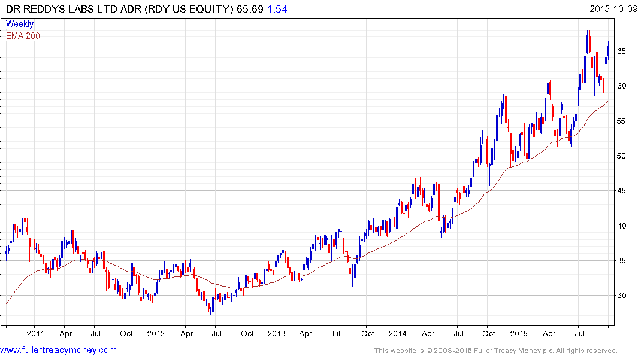Click the 65.69 last price value
644x359 pixels.
click(x=249, y=10)
